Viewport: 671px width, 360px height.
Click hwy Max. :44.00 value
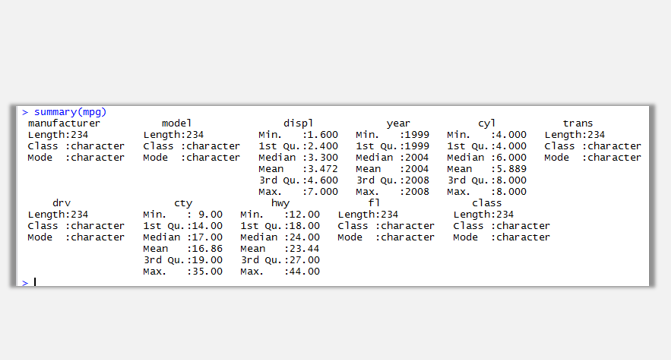[x=280, y=271]
